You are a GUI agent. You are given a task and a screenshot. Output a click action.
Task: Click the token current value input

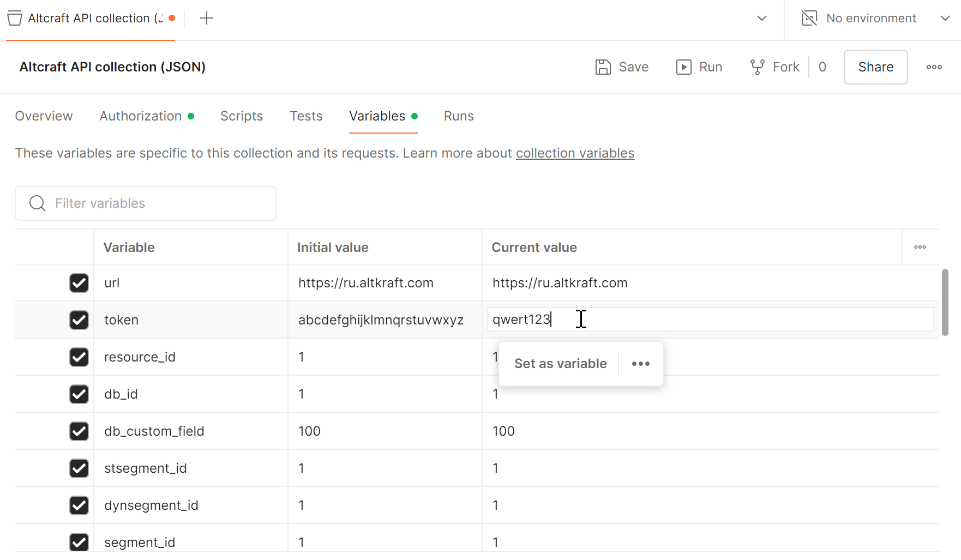710,320
